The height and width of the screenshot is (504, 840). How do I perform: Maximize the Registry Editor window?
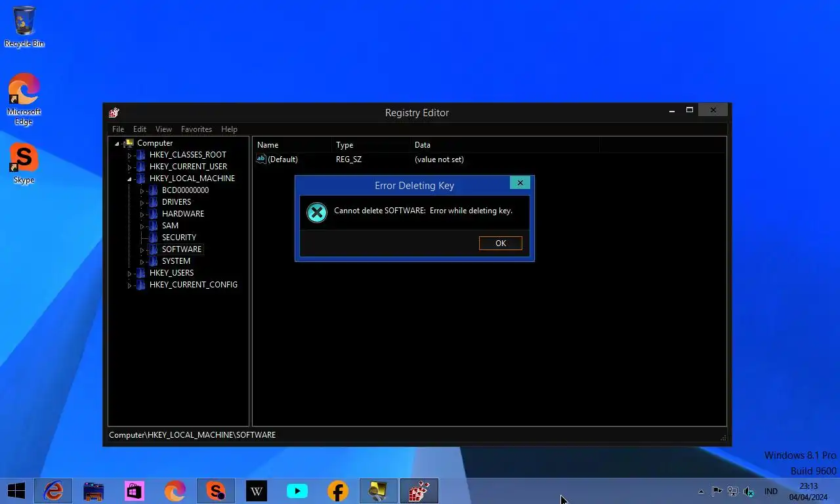690,110
